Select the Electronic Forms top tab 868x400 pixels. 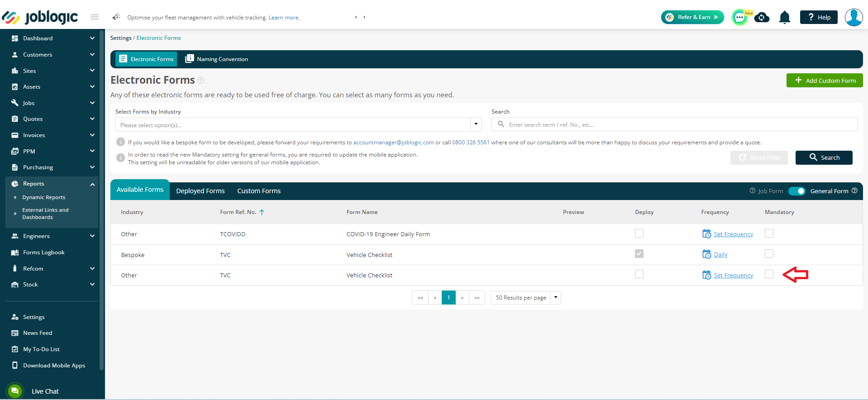click(x=146, y=59)
